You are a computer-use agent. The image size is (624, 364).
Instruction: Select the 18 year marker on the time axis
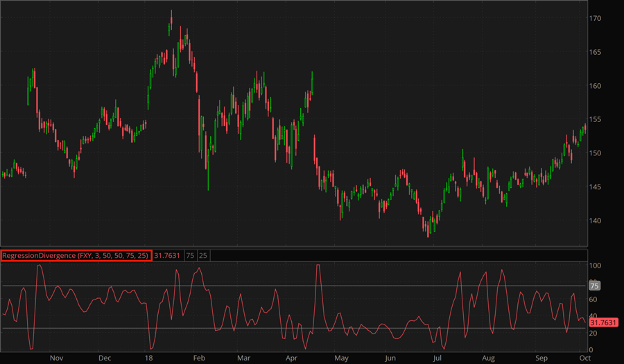coord(149,358)
